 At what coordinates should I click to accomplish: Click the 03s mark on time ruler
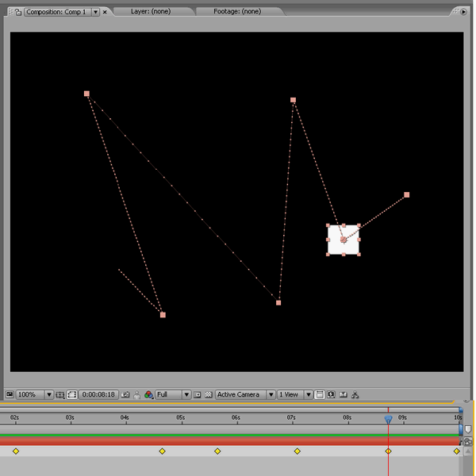coord(70,417)
